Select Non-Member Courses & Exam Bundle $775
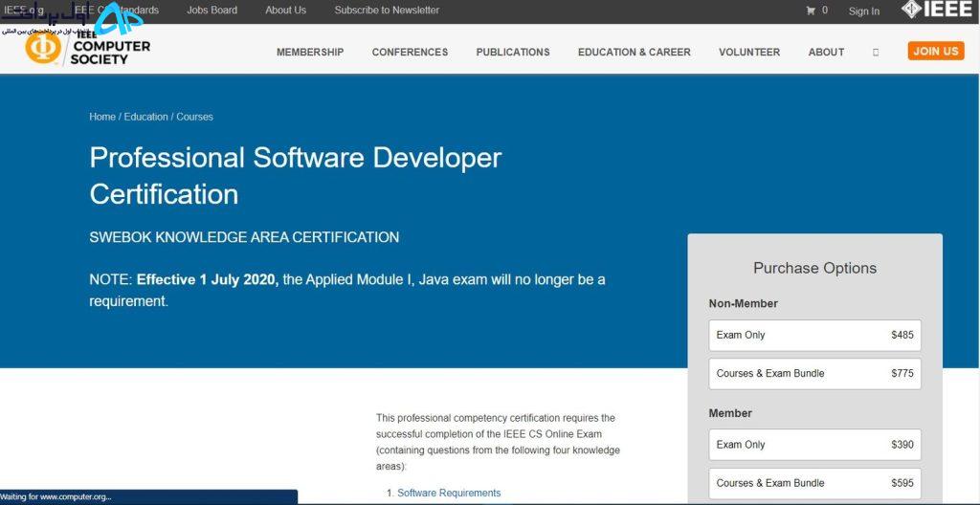The width and height of the screenshot is (980, 505). click(x=815, y=374)
